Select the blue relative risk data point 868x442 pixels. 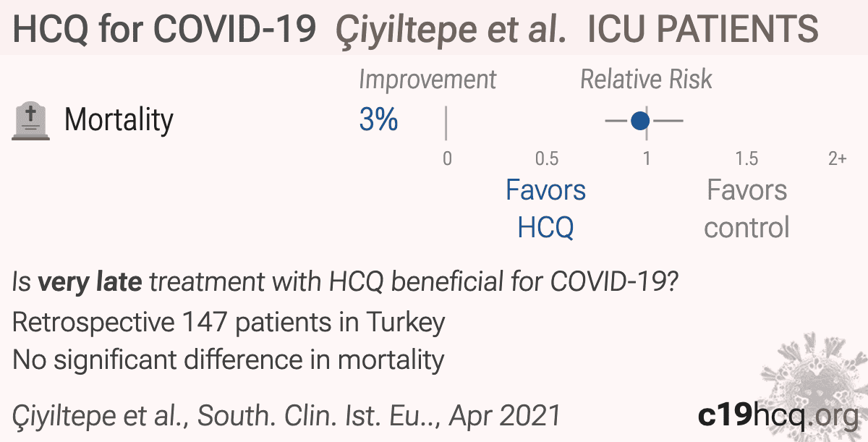click(x=639, y=121)
